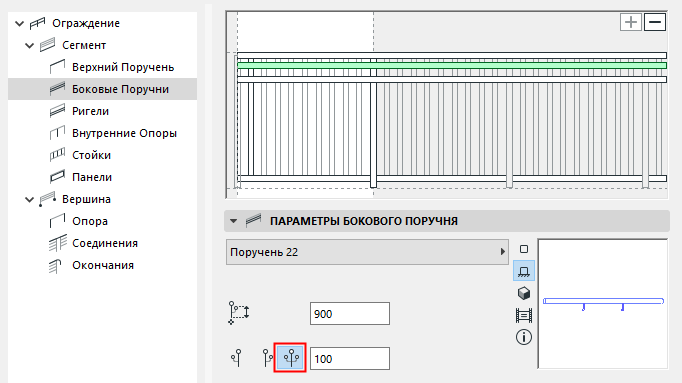Choose single-side left handrail placement
Image resolution: width=682 pixels, height=383 pixels.
tap(237, 358)
